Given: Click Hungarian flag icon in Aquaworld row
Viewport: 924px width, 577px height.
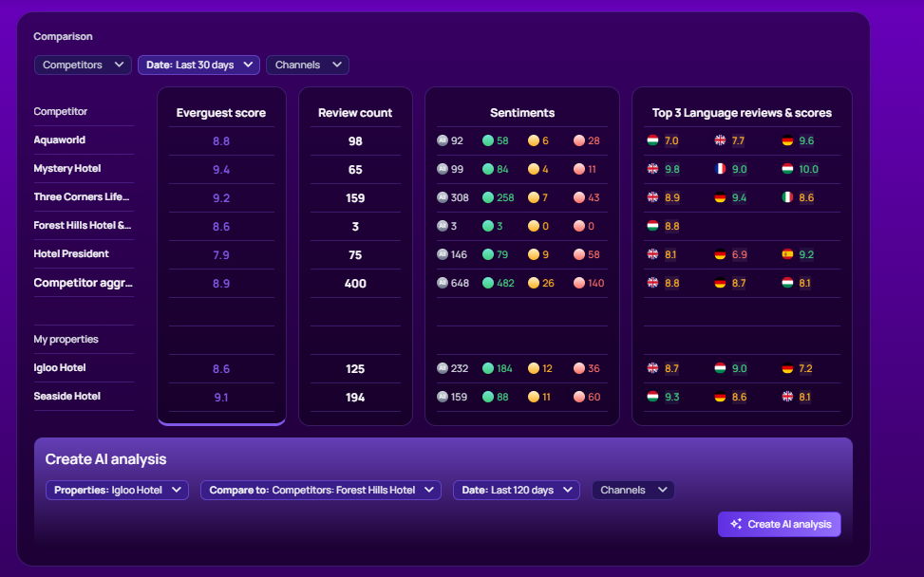Looking at the screenshot, I should [652, 140].
